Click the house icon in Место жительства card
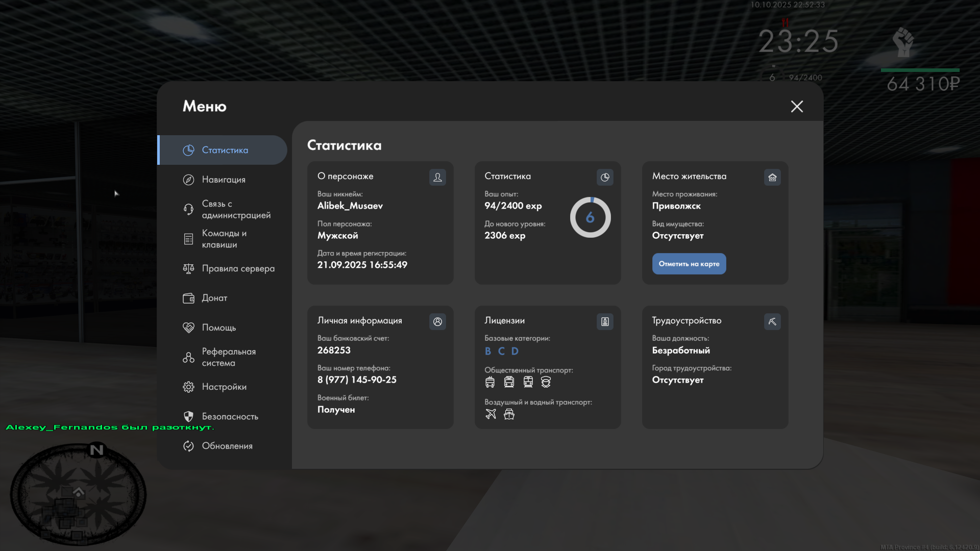This screenshot has height=551, width=980. [772, 177]
